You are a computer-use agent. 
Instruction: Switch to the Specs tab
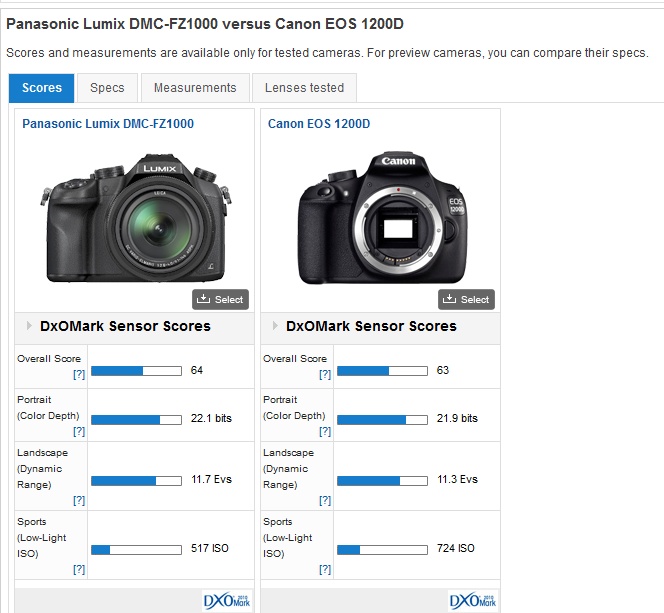[x=107, y=88]
